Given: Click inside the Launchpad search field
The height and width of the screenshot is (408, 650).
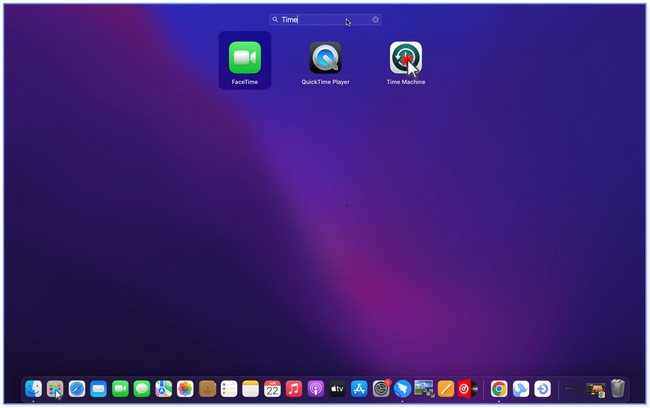Looking at the screenshot, I should (325, 19).
